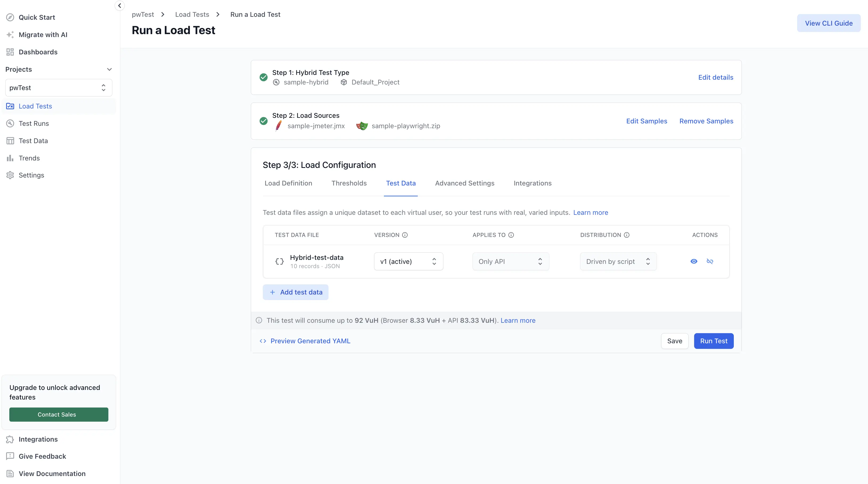Image resolution: width=868 pixels, height=484 pixels.
Task: Switch to the Load Definition tab
Action: pos(288,183)
